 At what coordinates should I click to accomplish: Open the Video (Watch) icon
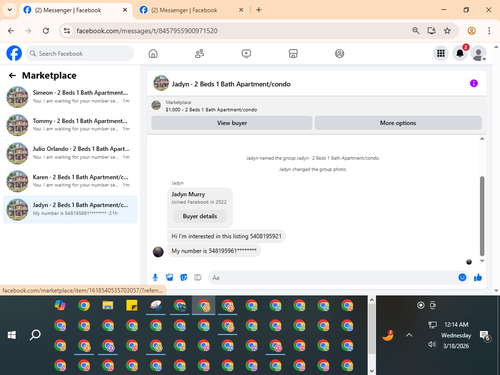[246, 53]
